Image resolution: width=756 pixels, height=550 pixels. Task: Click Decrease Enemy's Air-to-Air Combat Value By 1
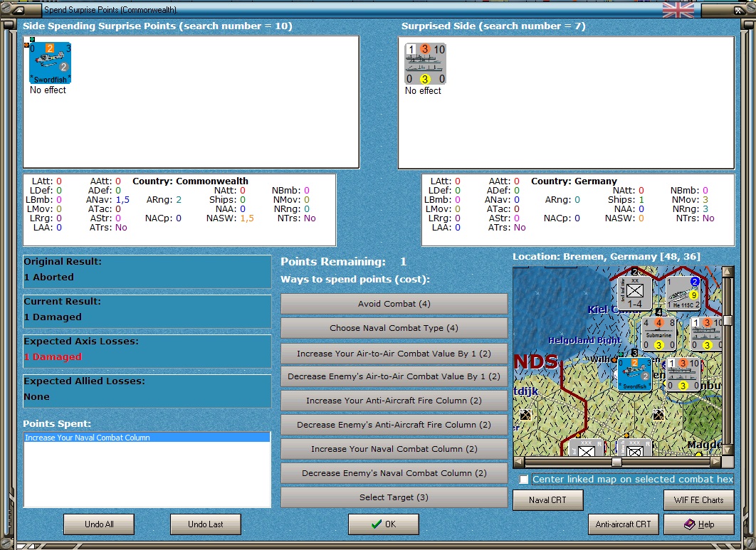(x=394, y=376)
